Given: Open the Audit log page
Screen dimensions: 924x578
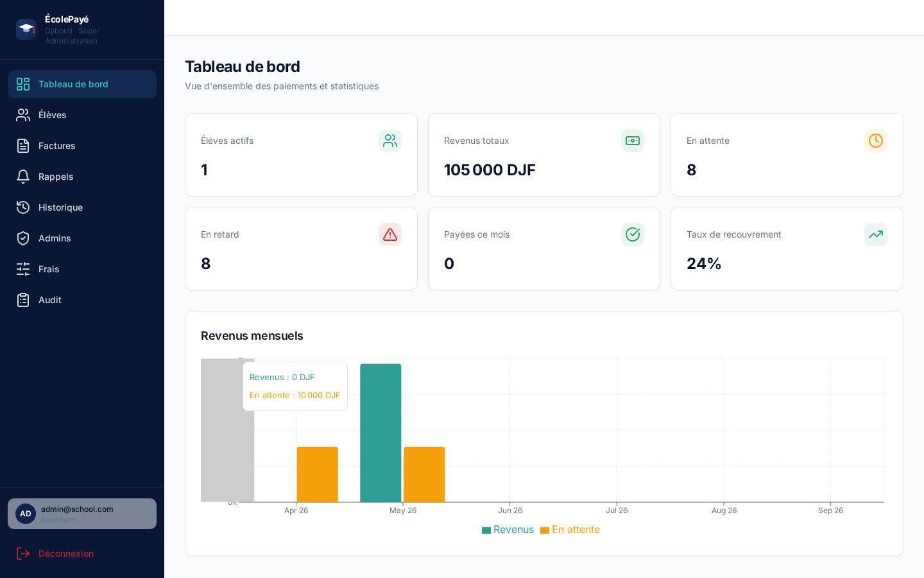Looking at the screenshot, I should point(82,300).
